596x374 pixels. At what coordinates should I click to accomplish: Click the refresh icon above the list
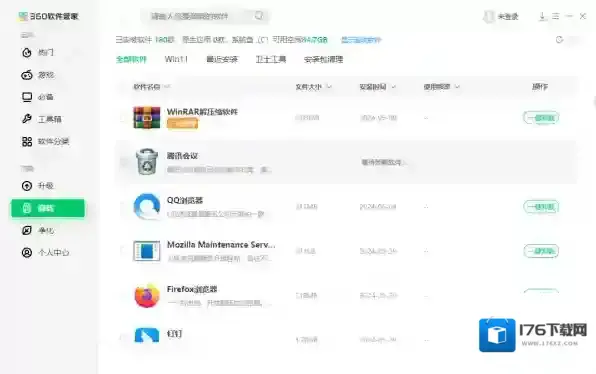point(559,40)
